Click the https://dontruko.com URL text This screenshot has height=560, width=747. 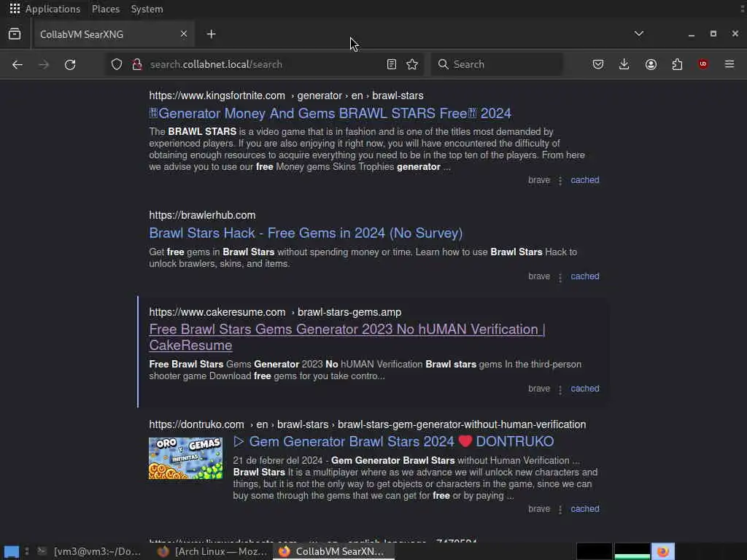click(196, 424)
